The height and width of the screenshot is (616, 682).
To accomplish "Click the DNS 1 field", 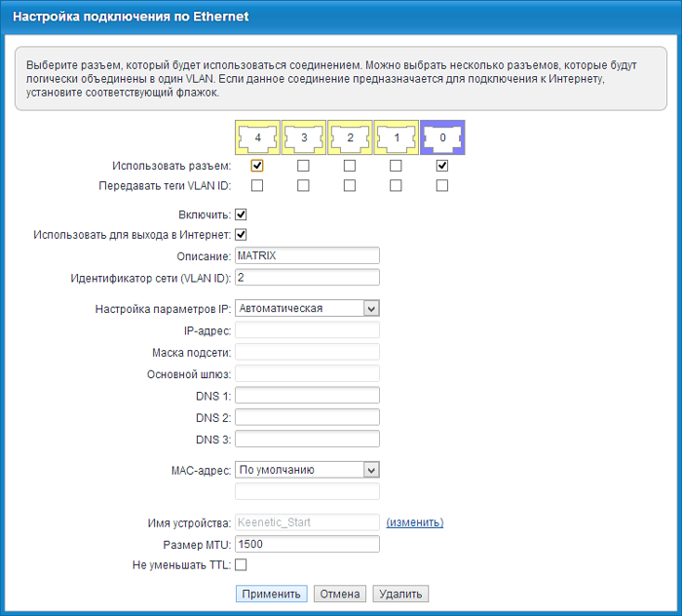I will 307,395.
